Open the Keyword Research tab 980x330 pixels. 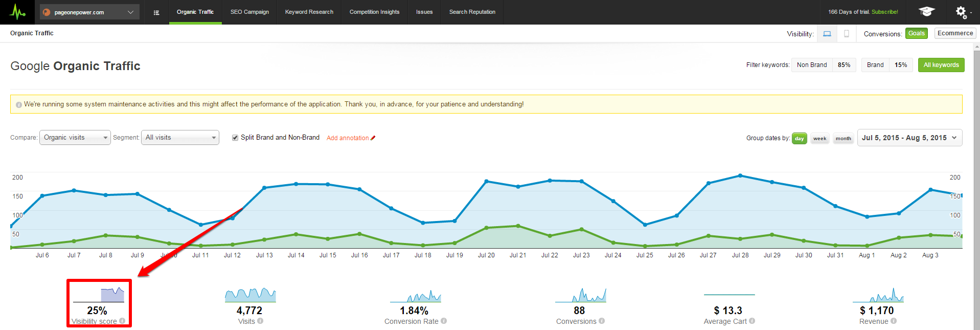click(309, 12)
